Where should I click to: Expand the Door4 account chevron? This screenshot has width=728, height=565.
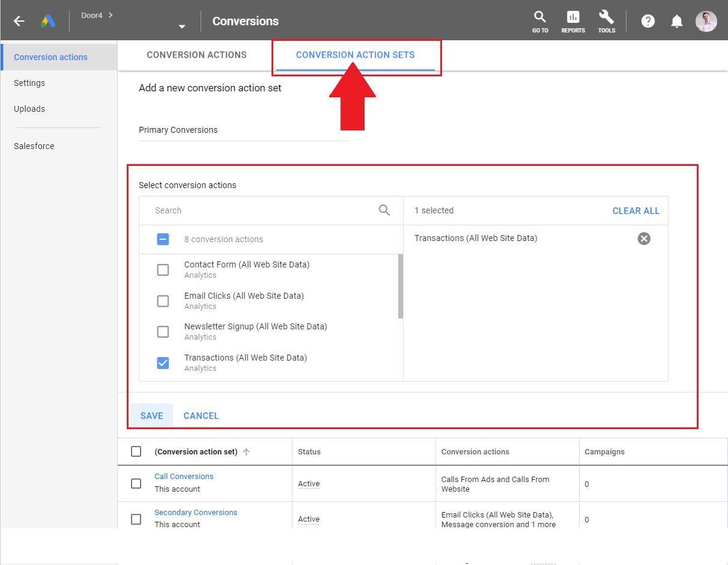click(x=111, y=15)
